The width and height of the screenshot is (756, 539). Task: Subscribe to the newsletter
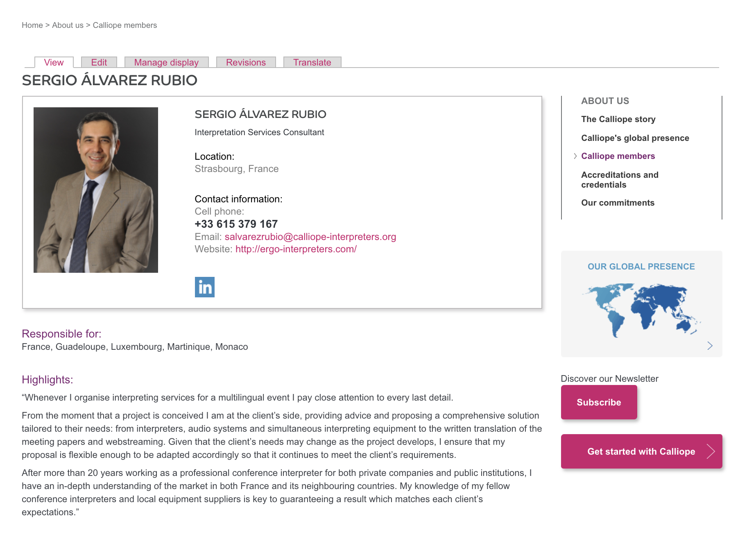[599, 402]
